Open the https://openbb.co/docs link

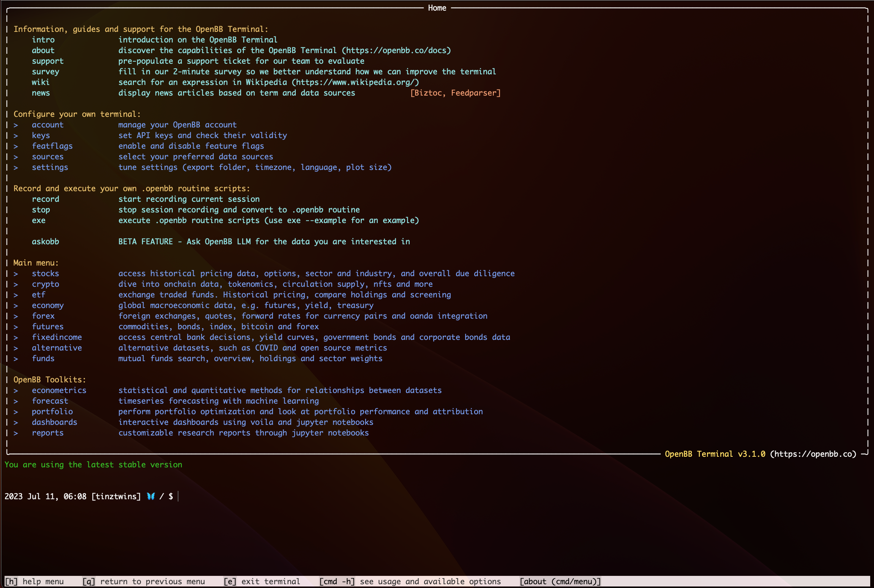click(x=396, y=50)
